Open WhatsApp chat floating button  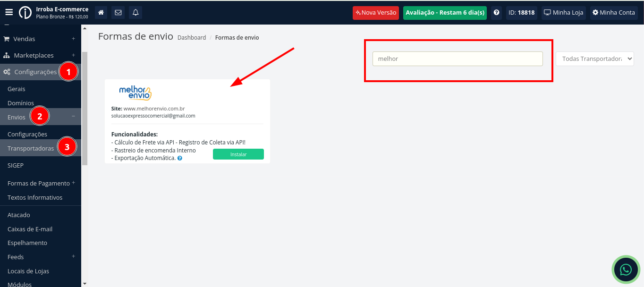(626, 270)
